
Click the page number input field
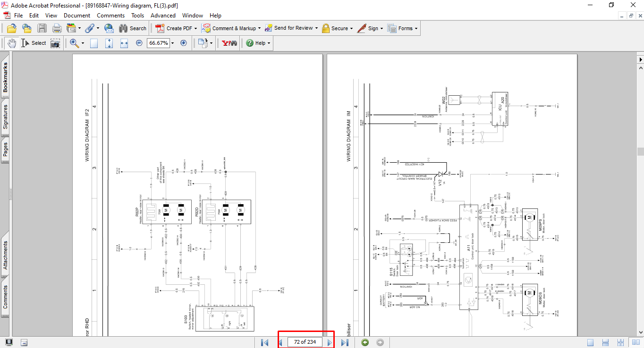[305, 342]
